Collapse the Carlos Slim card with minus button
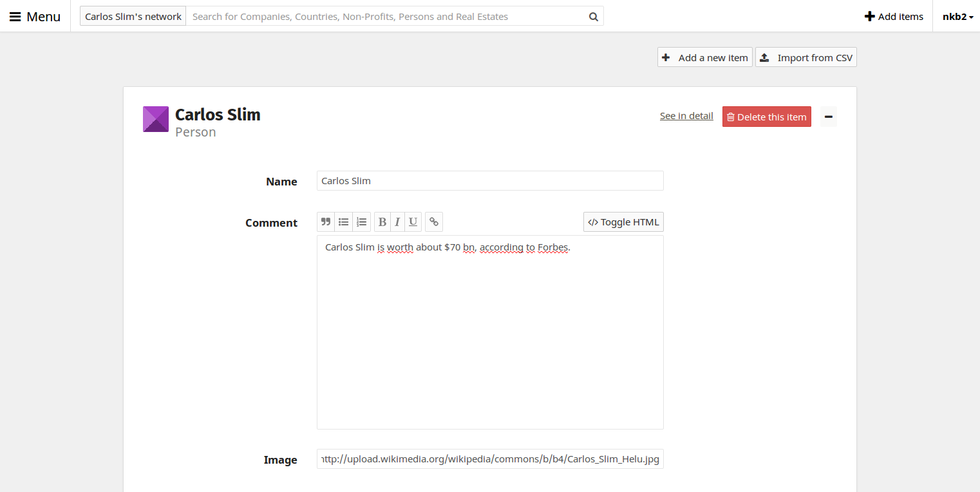The image size is (980, 492). click(829, 117)
